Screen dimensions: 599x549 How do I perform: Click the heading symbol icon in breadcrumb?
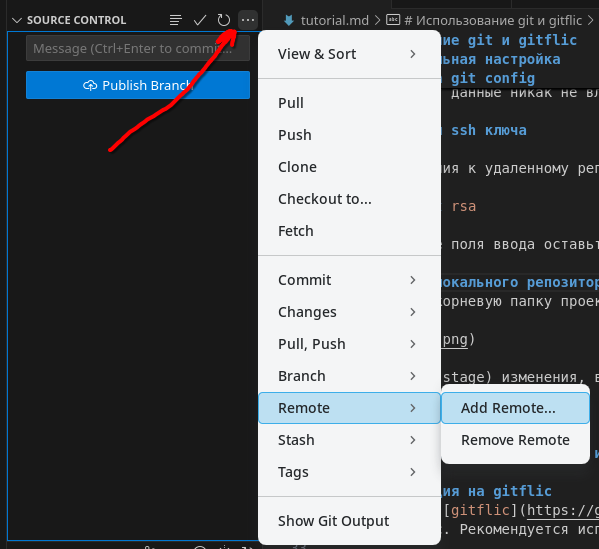pyautogui.click(x=393, y=19)
